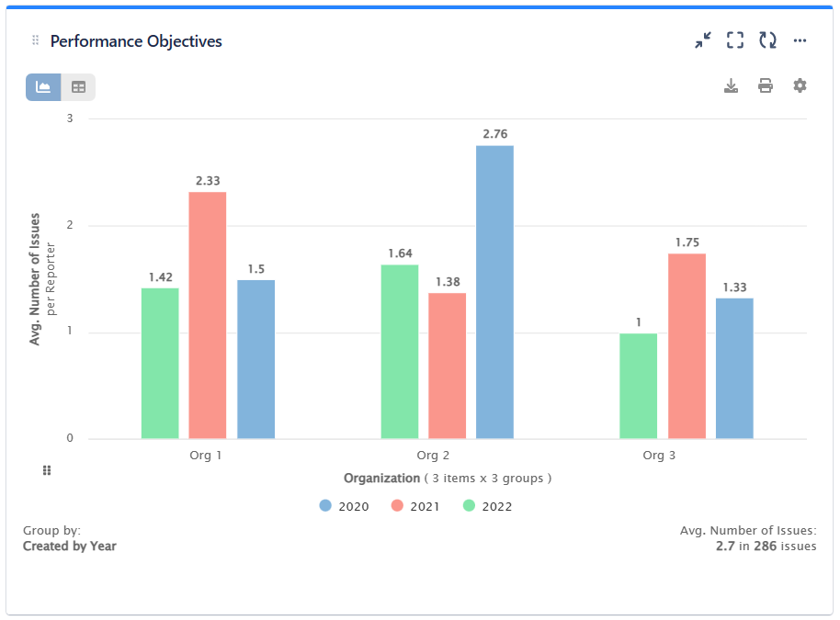
Task: Open the chart settings gear
Action: [799, 85]
